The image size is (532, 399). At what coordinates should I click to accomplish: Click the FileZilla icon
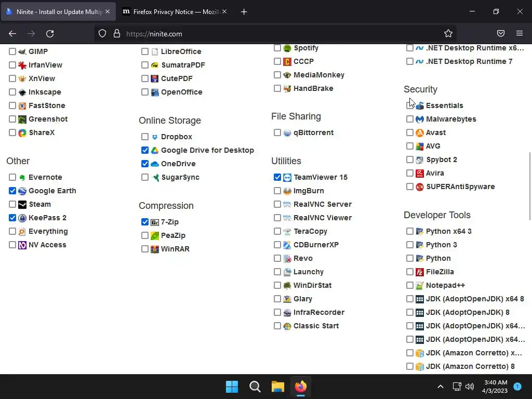pyautogui.click(x=420, y=272)
